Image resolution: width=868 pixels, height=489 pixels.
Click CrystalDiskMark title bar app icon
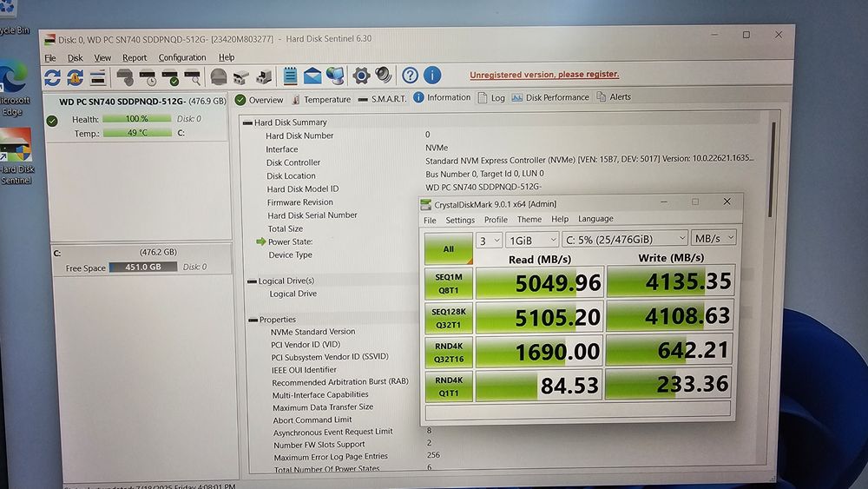425,204
